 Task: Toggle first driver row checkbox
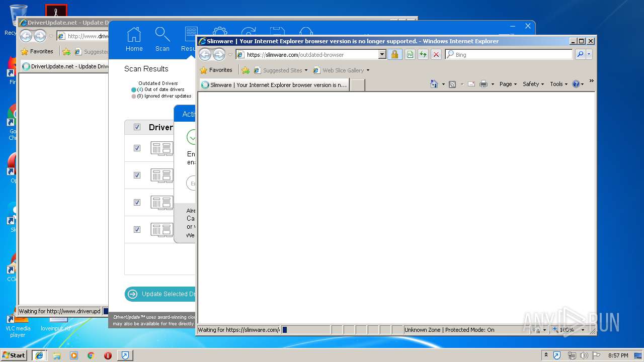coord(137,148)
